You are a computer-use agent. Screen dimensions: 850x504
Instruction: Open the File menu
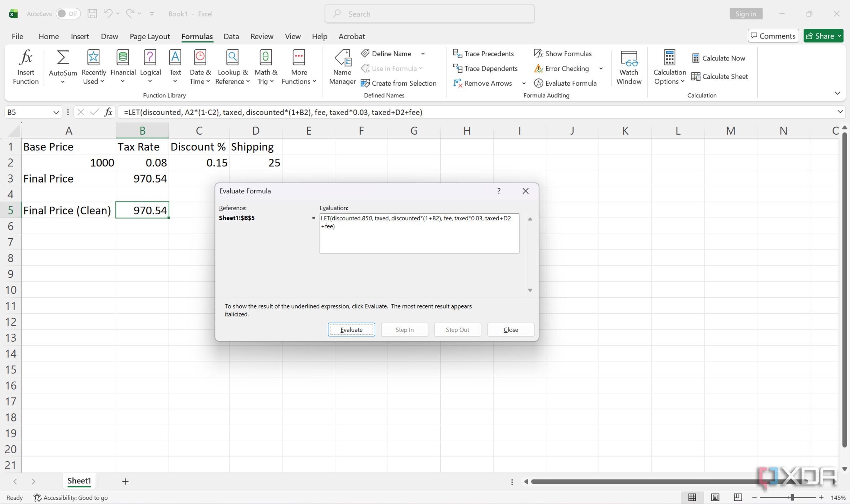(x=17, y=36)
